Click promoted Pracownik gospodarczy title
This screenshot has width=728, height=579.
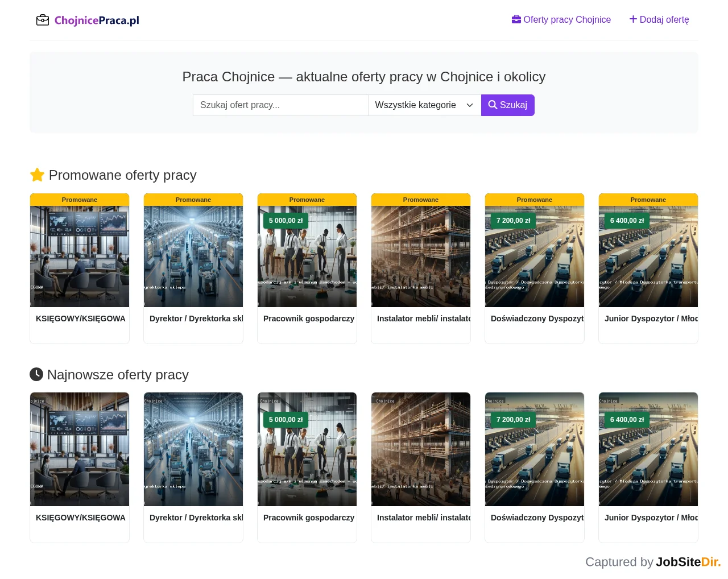[309, 319]
